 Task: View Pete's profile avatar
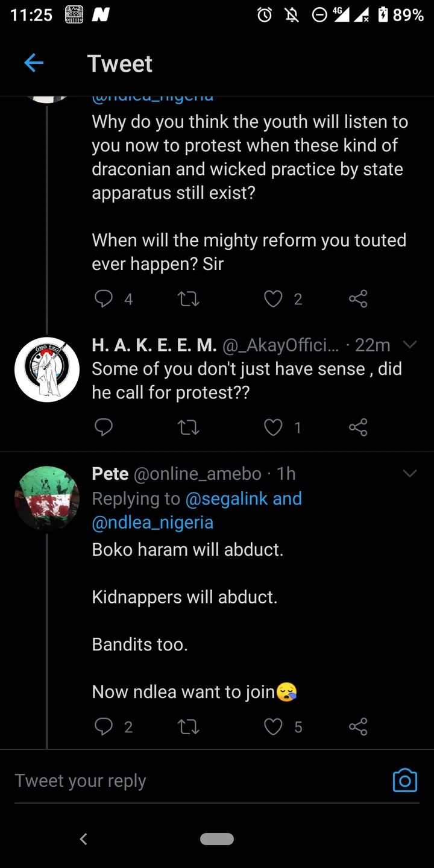tap(47, 498)
